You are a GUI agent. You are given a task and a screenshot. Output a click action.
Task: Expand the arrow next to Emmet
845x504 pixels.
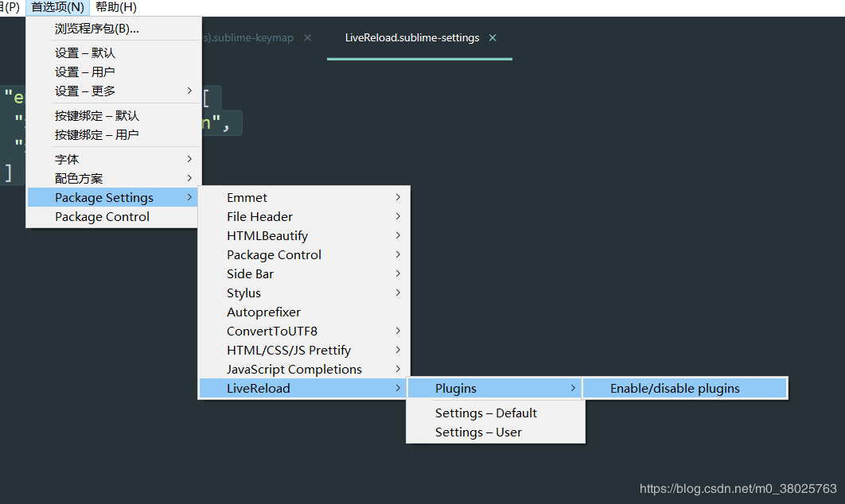point(398,197)
